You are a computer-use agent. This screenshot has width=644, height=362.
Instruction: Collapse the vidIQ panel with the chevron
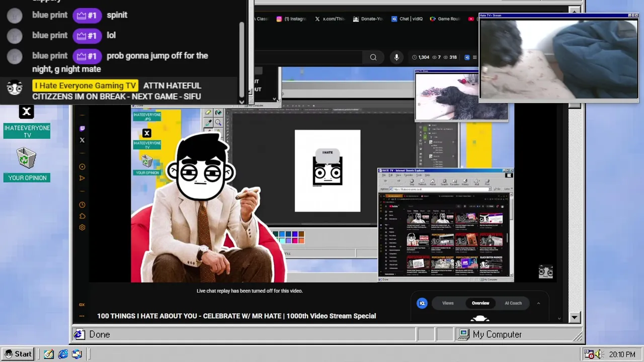pos(538,303)
